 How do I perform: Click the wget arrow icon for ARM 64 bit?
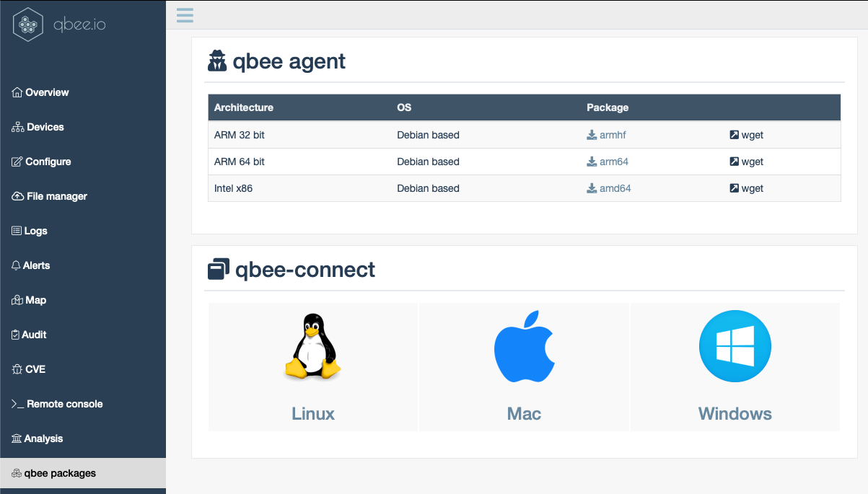(734, 162)
